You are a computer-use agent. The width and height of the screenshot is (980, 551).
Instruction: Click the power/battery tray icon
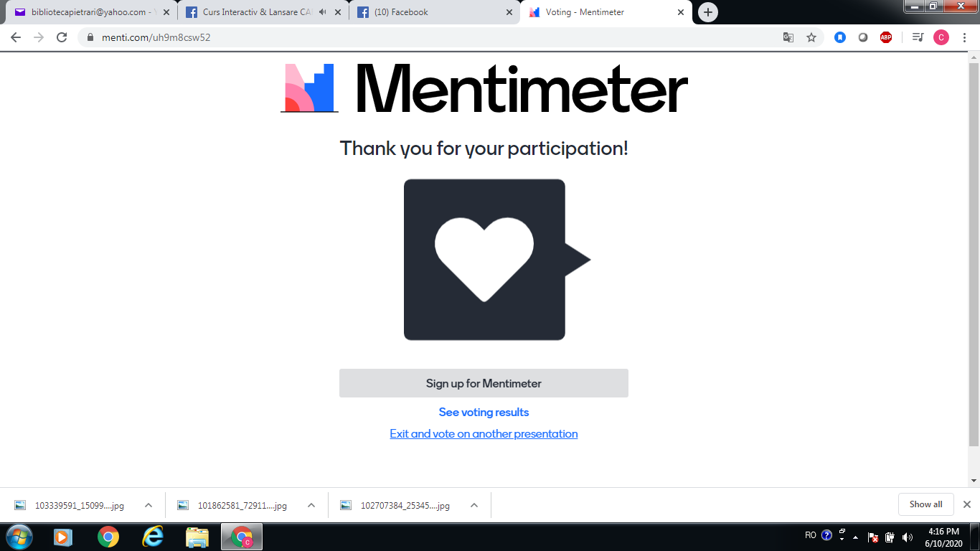click(x=890, y=537)
